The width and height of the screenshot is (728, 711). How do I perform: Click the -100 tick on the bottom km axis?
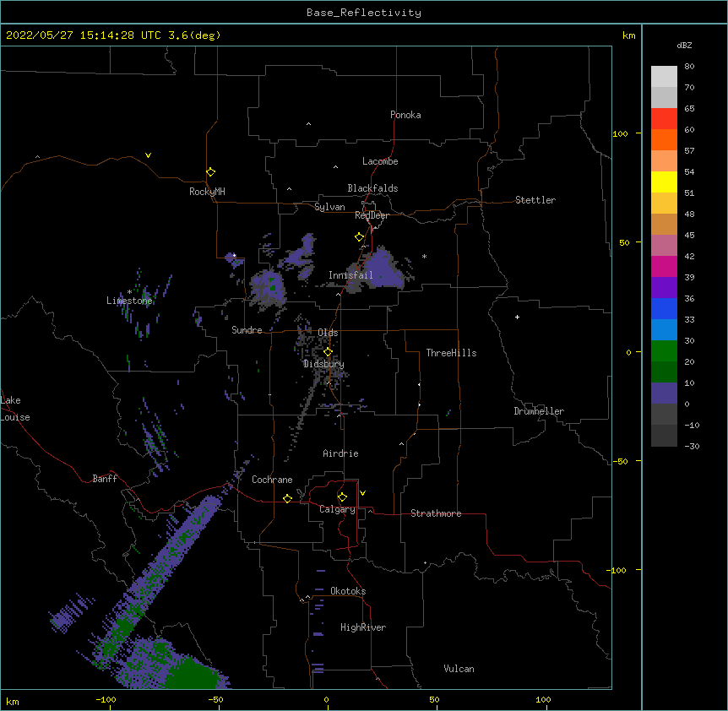click(x=106, y=699)
